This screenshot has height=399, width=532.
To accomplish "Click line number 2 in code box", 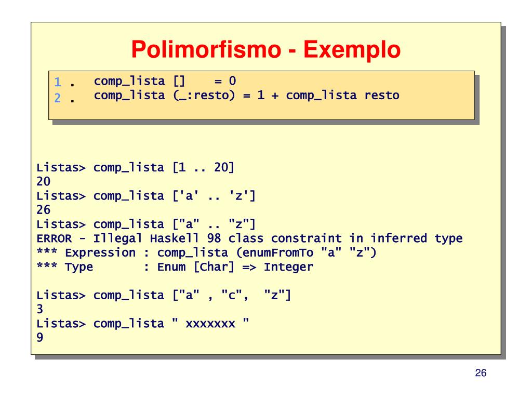I will click(x=58, y=98).
